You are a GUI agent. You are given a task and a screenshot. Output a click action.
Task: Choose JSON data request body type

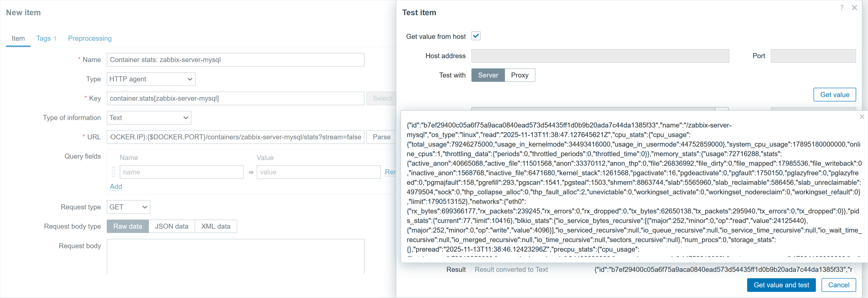click(x=172, y=226)
